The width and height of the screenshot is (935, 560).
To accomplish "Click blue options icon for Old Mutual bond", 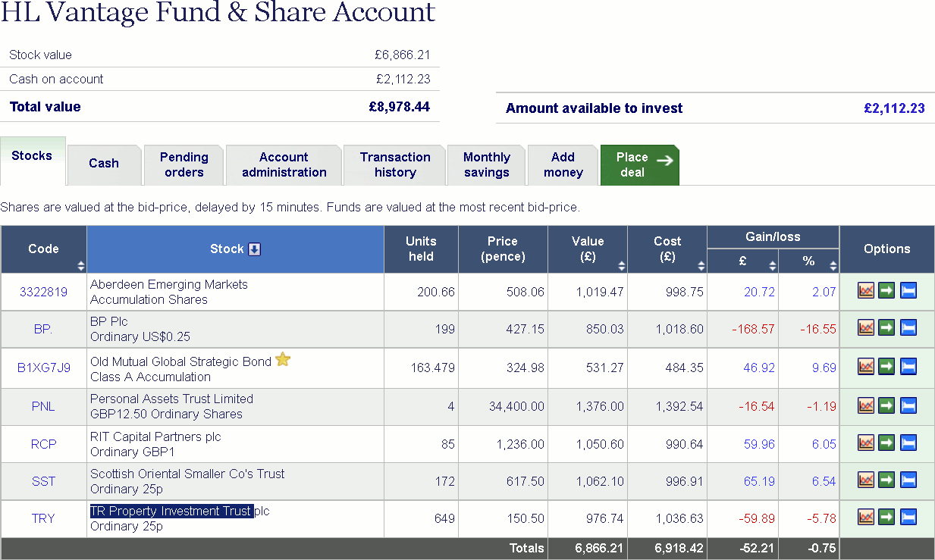I will (x=908, y=367).
